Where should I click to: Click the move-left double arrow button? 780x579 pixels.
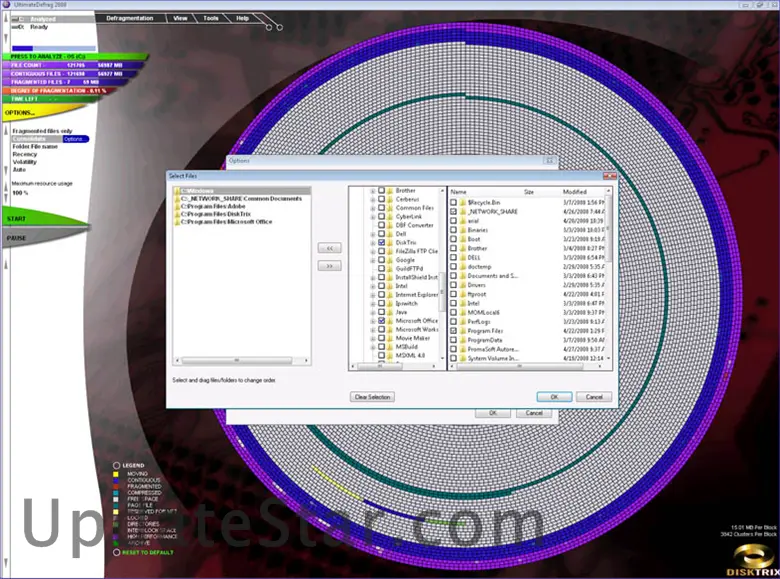327,248
